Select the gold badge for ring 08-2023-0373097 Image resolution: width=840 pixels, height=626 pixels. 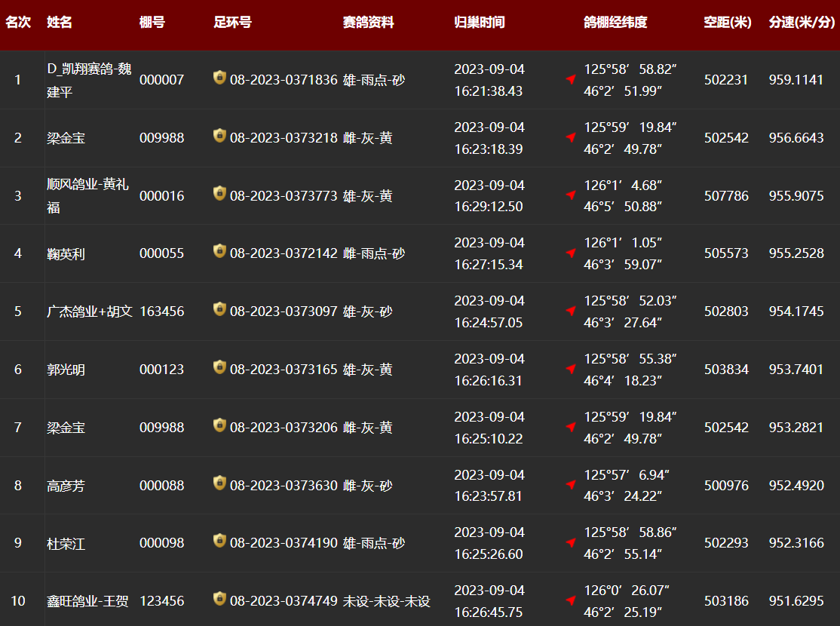pyautogui.click(x=219, y=309)
